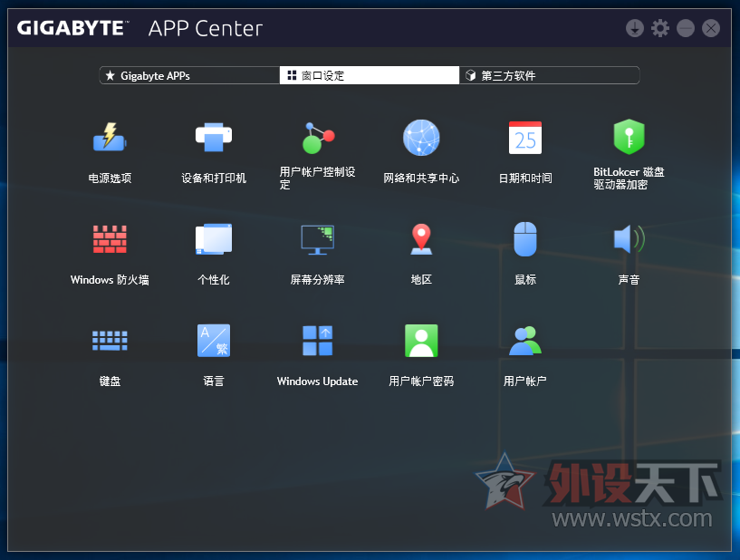Minimize the APP Center window

click(x=686, y=28)
